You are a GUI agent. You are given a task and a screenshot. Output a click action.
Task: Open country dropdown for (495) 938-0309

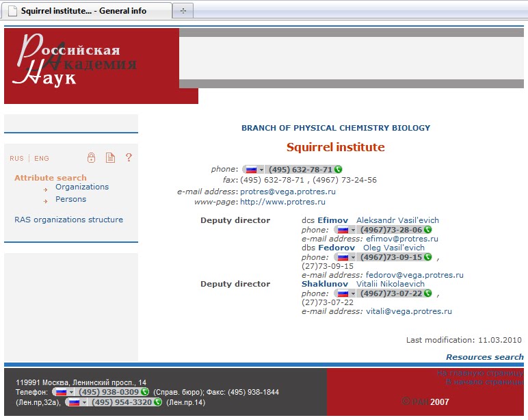pos(71,392)
